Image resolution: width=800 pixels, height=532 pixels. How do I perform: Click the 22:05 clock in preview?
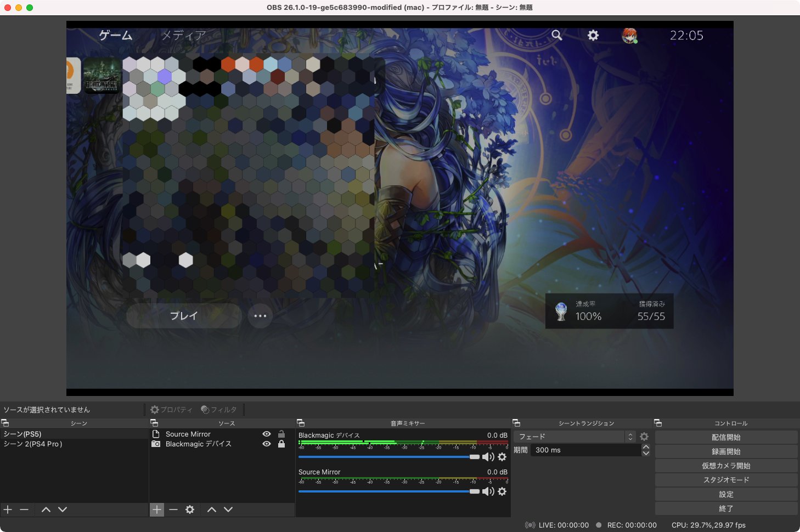coord(686,36)
